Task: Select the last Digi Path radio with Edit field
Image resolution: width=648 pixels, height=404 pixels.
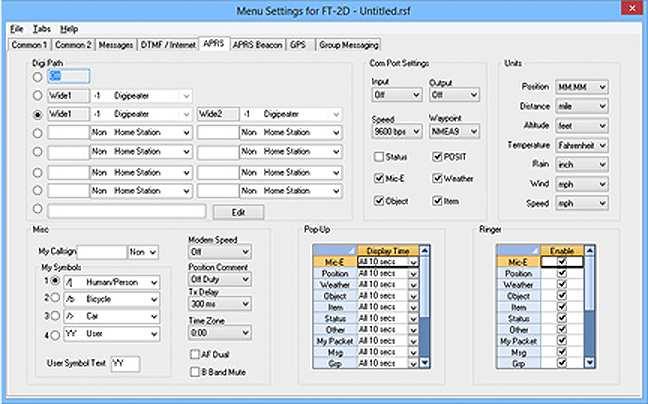Action: click(x=38, y=209)
